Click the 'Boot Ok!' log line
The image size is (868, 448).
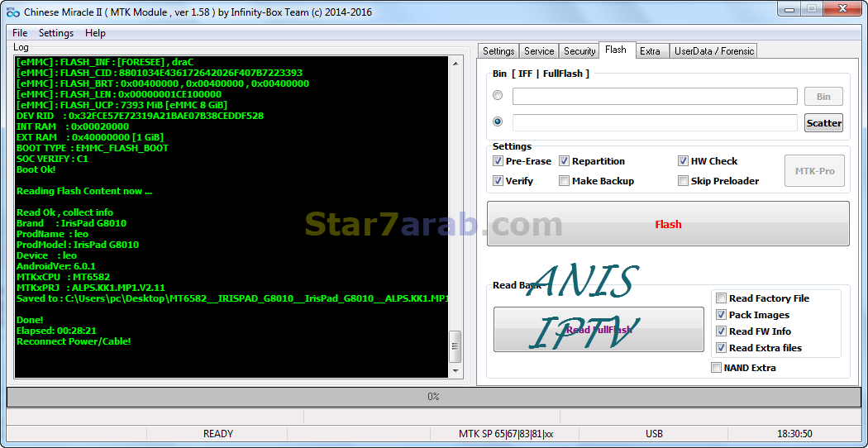pyautogui.click(x=36, y=169)
